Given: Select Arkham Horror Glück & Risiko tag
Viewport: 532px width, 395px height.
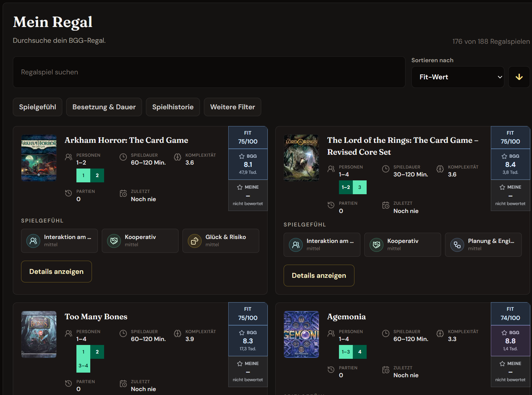Looking at the screenshot, I should pyautogui.click(x=221, y=241).
